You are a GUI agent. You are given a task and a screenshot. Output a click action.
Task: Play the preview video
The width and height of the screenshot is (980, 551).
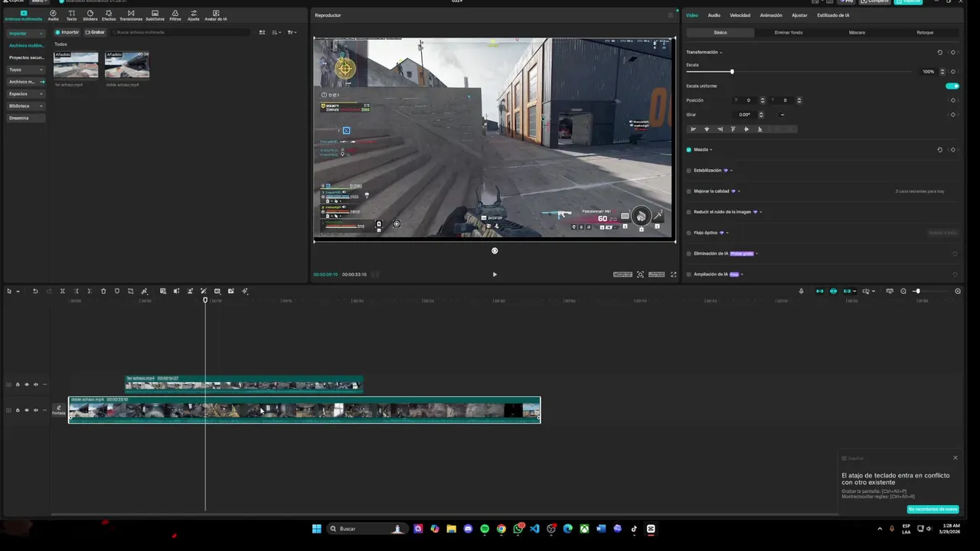495,274
